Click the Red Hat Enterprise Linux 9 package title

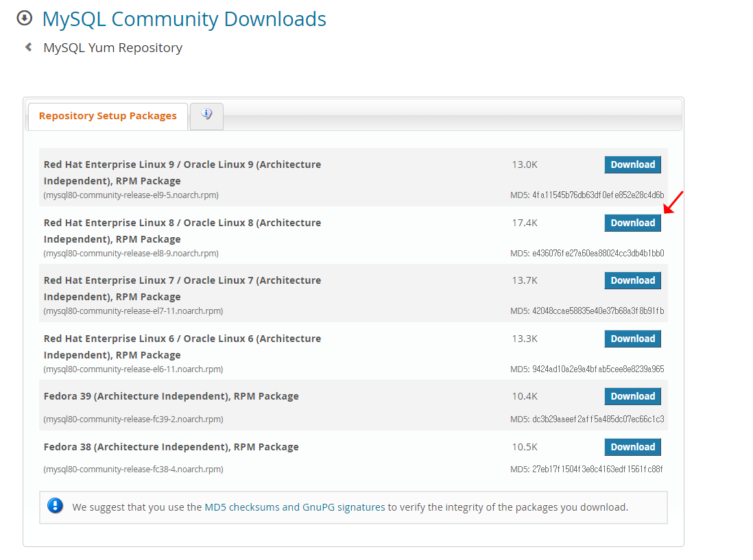pyautogui.click(x=182, y=173)
